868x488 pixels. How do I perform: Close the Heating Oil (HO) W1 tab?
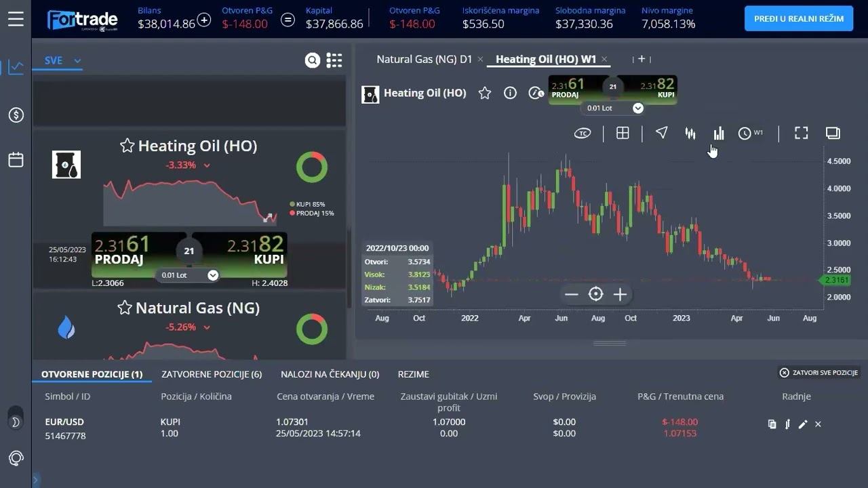[x=604, y=59]
